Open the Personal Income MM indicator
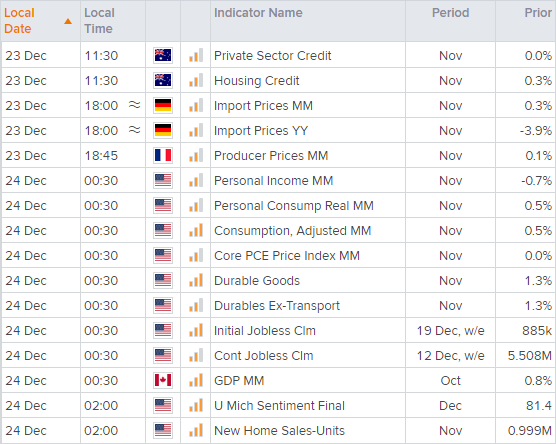The image size is (556, 444). [273, 181]
